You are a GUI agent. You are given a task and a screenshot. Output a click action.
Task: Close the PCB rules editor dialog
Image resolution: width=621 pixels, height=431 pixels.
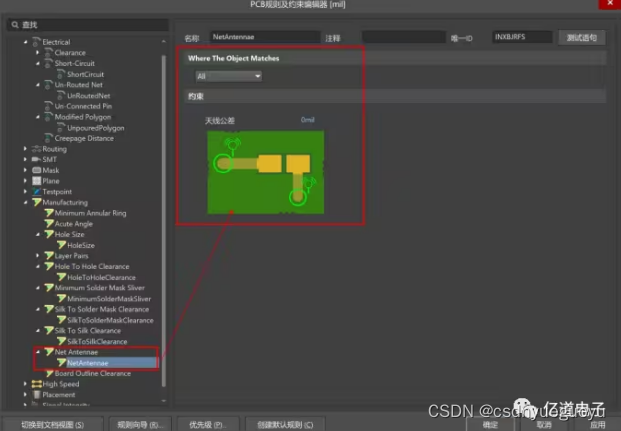pos(610,4)
